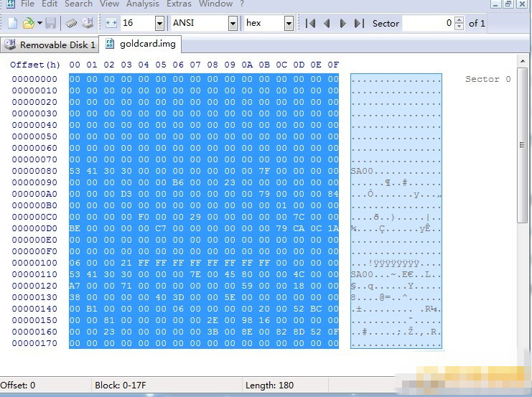
Task: Select the goldcard.img tab
Action: [140, 44]
